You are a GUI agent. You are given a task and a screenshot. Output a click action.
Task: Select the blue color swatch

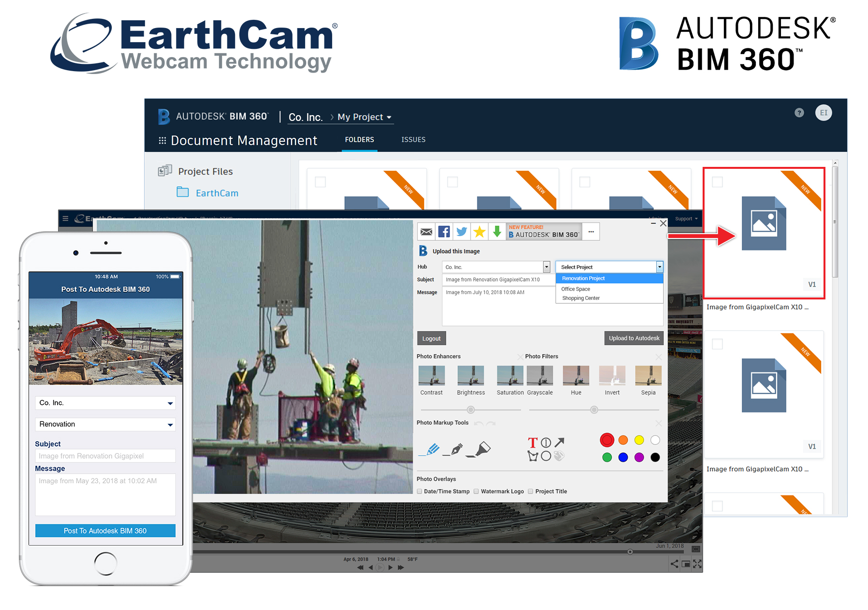[x=623, y=457]
